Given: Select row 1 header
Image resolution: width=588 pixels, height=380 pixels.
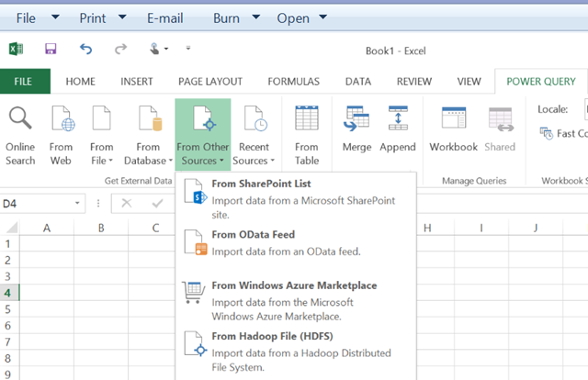Looking at the screenshot, I should click(9, 244).
